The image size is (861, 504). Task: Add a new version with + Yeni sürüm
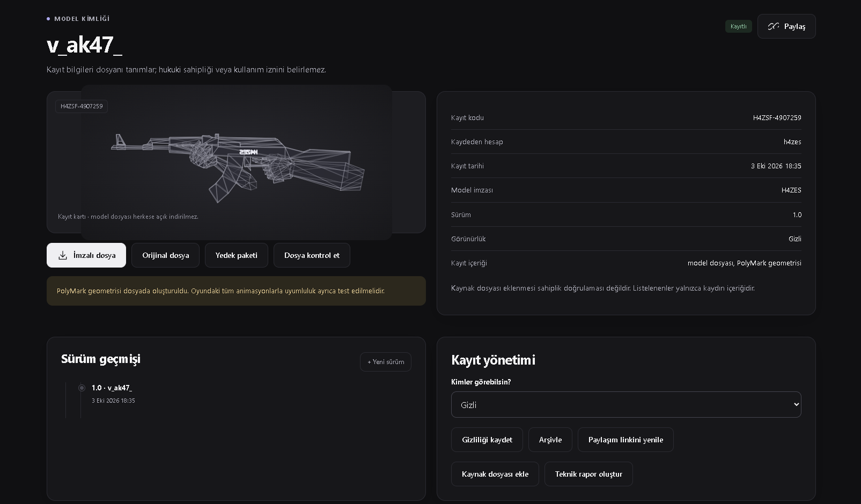[386, 362]
